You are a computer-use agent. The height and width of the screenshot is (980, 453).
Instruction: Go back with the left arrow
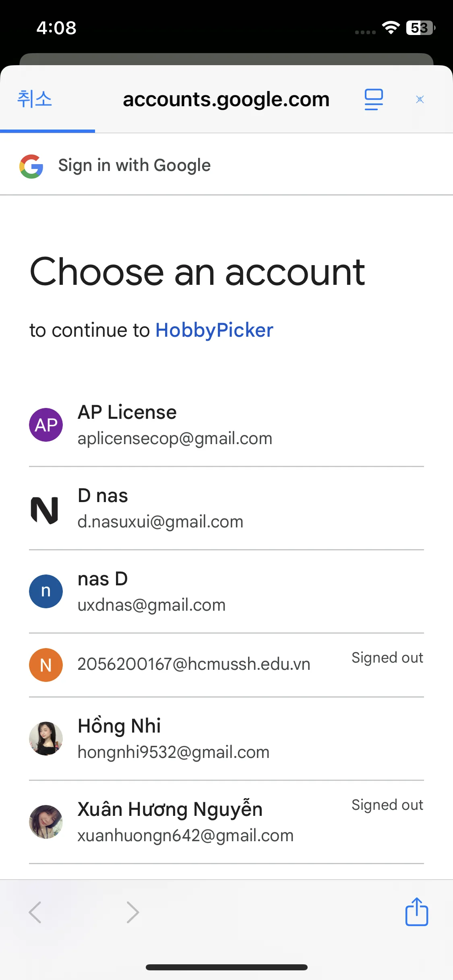(x=35, y=912)
